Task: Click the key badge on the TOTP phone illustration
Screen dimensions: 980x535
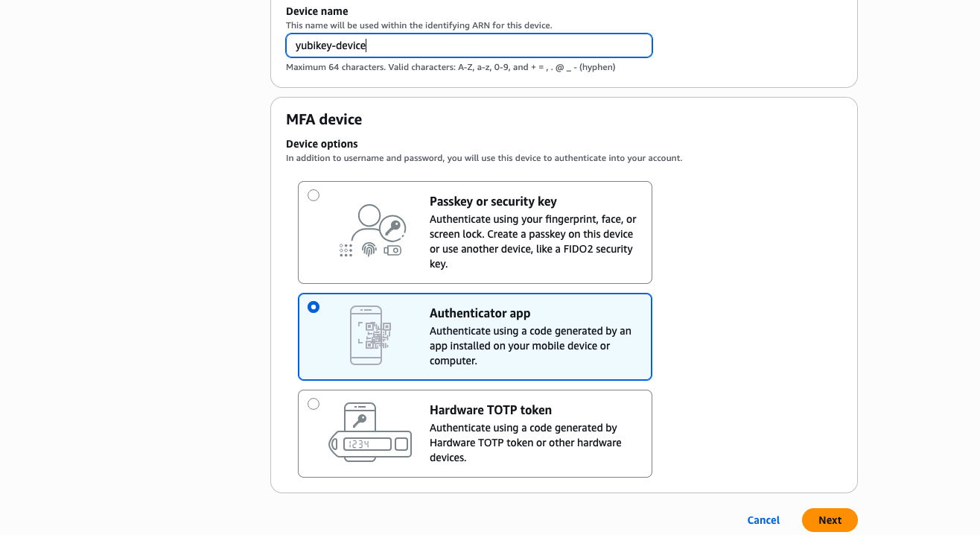Action: tap(360, 420)
